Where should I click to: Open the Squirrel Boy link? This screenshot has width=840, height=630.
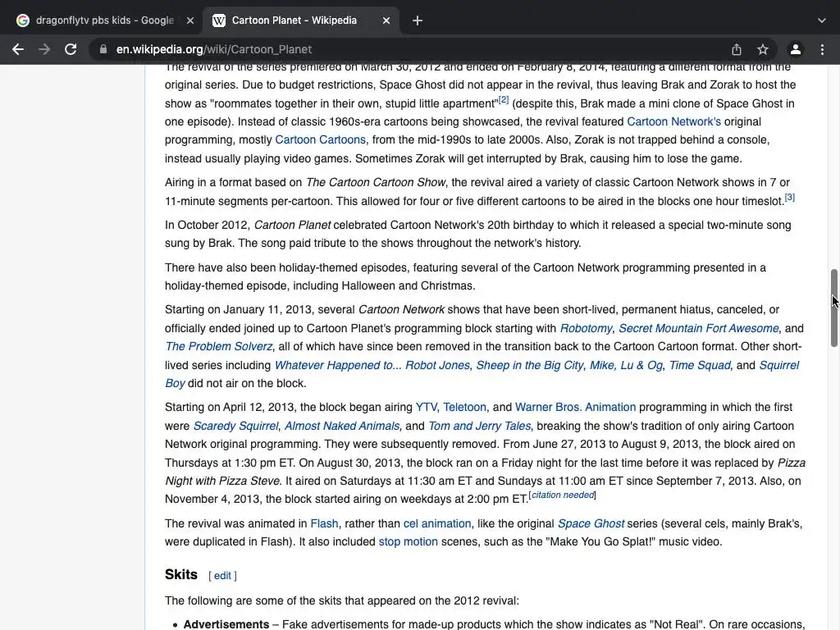click(x=778, y=365)
